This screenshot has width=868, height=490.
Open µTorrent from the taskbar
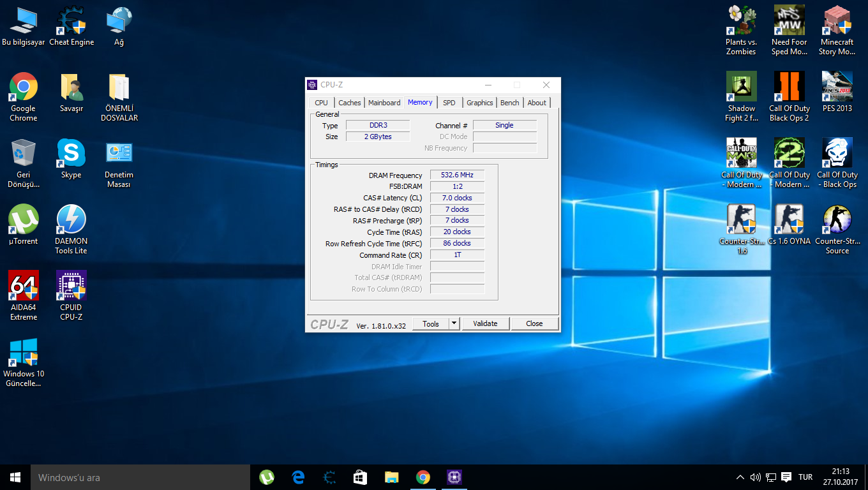coord(267,477)
